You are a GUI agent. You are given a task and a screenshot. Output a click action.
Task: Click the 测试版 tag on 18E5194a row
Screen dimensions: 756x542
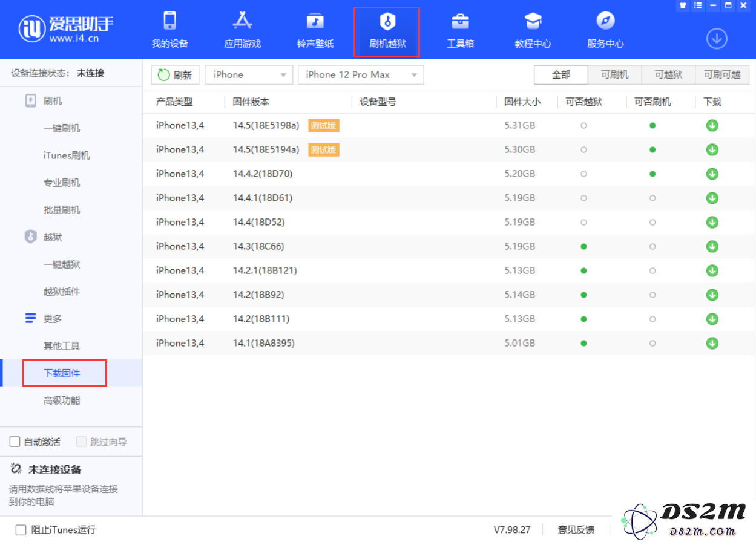(x=324, y=150)
